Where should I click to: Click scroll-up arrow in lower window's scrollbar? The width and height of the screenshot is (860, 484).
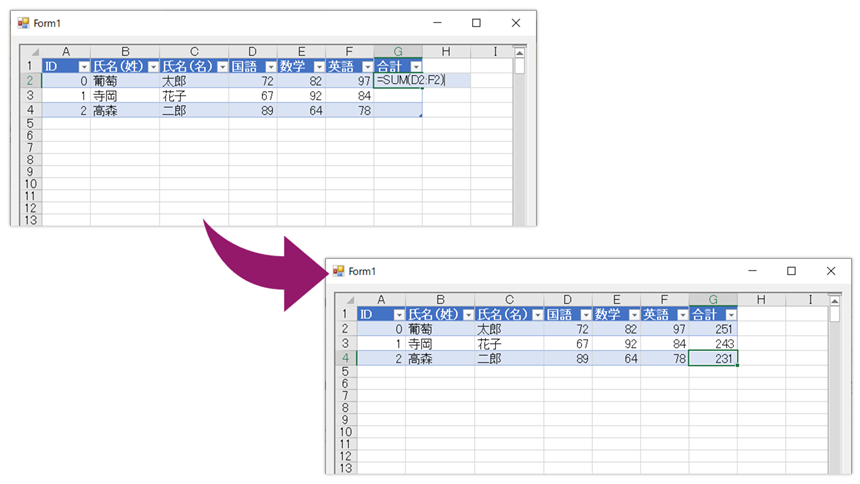point(834,300)
